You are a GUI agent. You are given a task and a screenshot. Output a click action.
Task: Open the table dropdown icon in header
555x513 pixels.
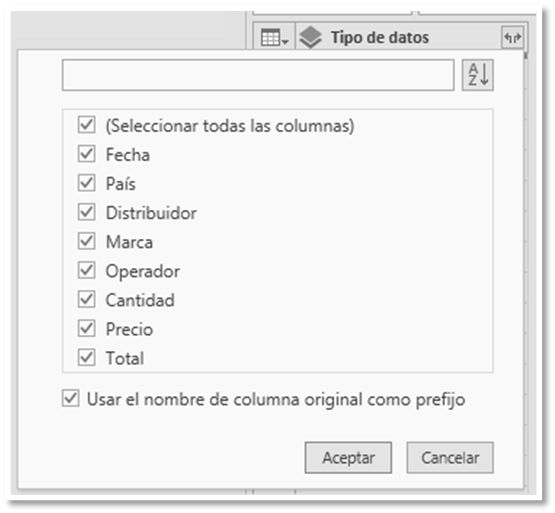click(x=274, y=37)
